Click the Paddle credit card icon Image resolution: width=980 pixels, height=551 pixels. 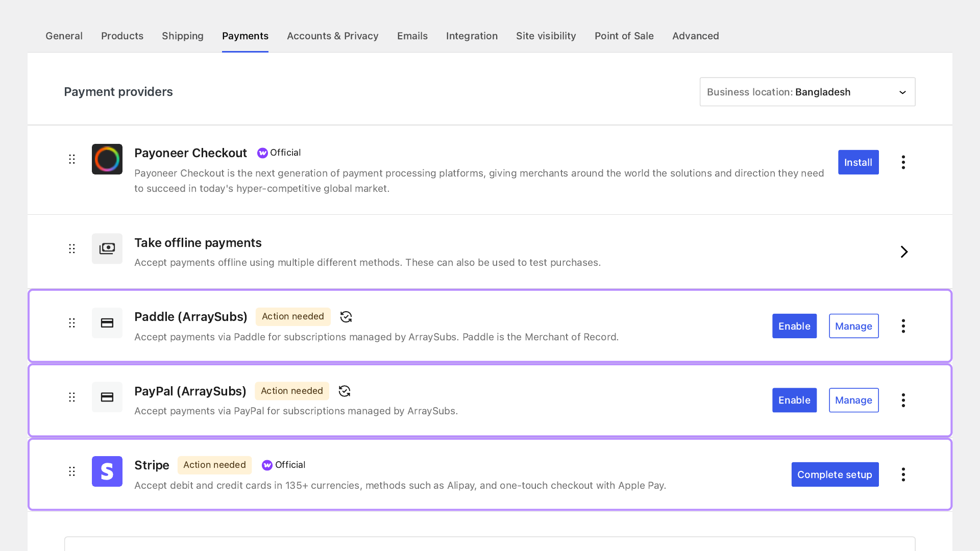(x=107, y=323)
